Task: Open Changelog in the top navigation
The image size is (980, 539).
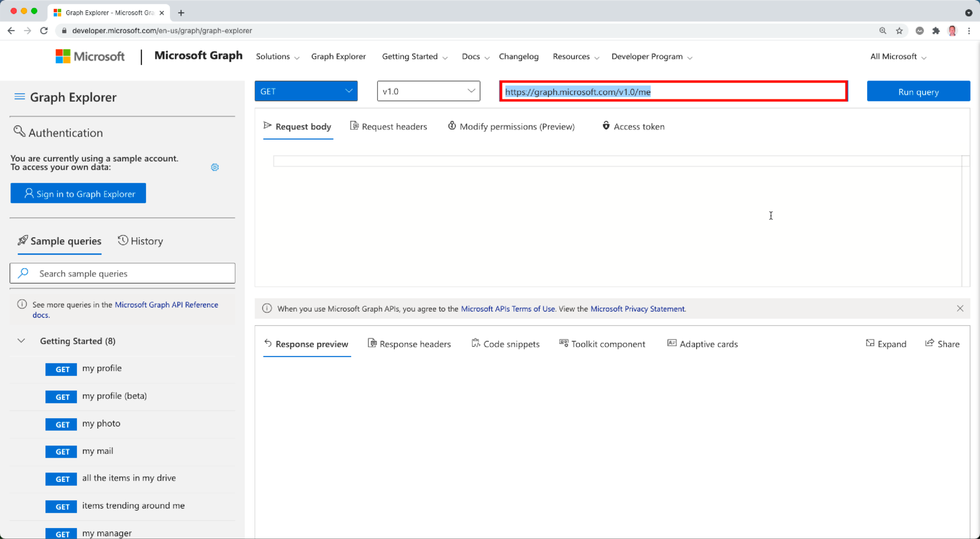Action: click(x=519, y=56)
